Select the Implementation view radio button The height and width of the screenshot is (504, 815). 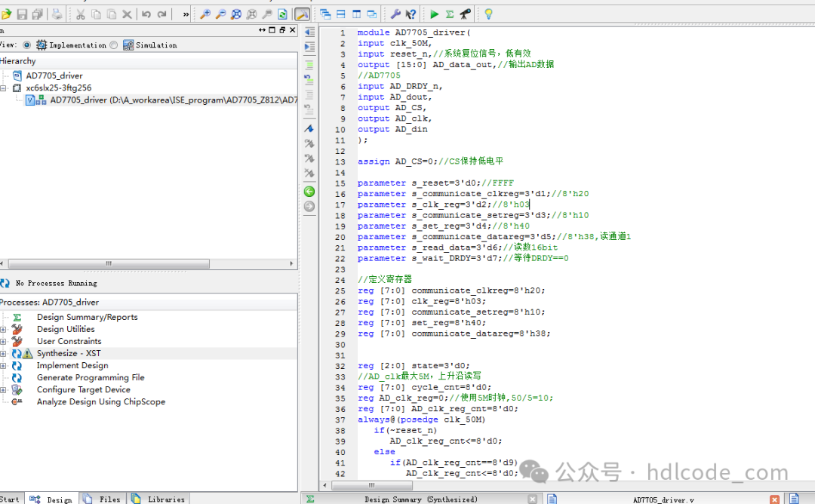tap(26, 45)
